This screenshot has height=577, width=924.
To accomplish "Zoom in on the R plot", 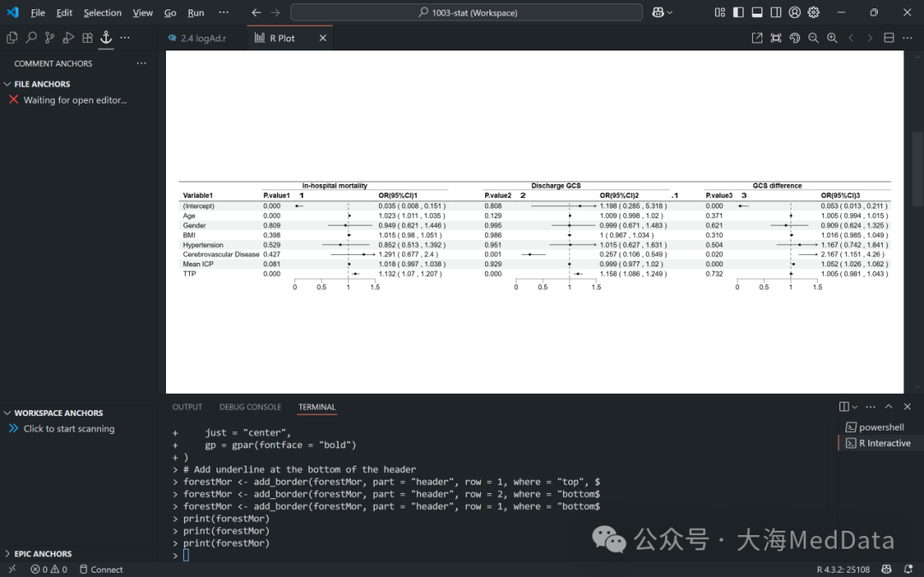I will 832,38.
